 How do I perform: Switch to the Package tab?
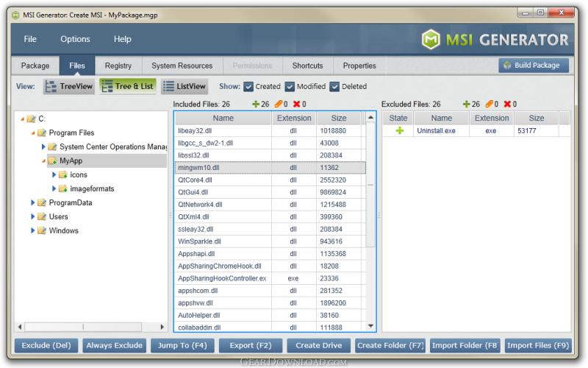[x=35, y=66]
